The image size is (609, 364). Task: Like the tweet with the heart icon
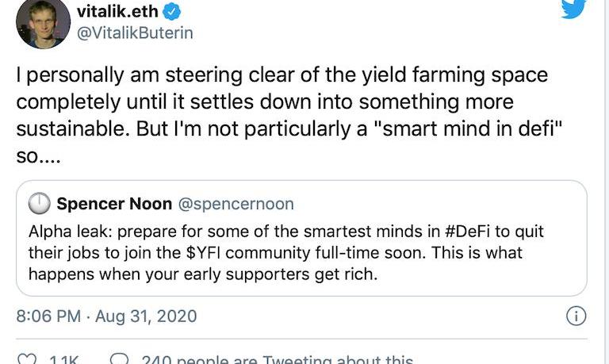pos(27,359)
